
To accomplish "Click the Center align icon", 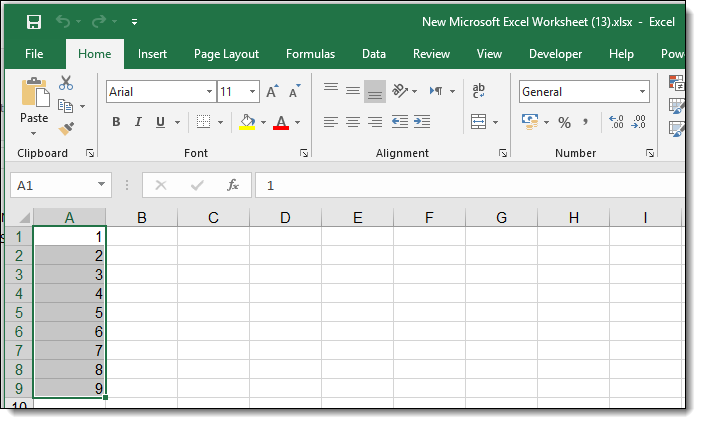I will click(352, 122).
